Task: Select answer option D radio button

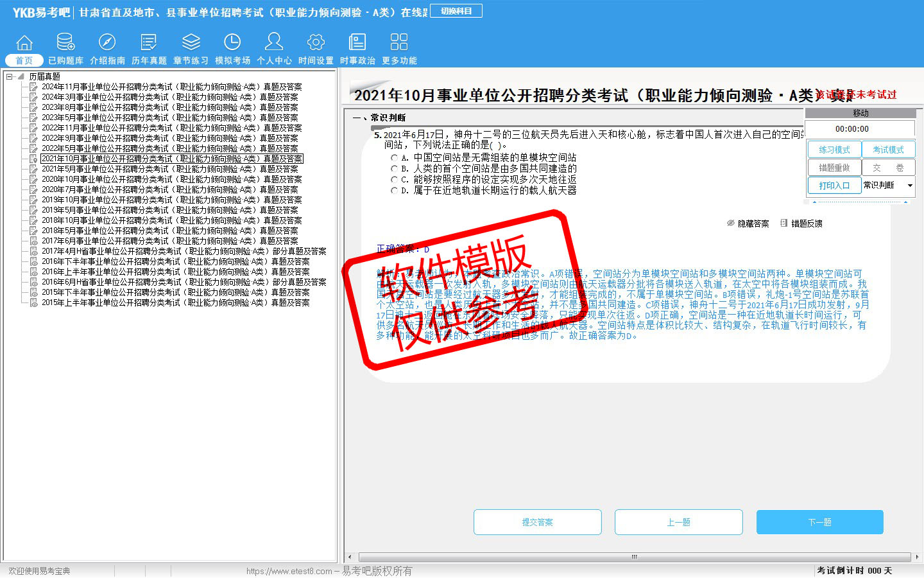Action: 395,191
